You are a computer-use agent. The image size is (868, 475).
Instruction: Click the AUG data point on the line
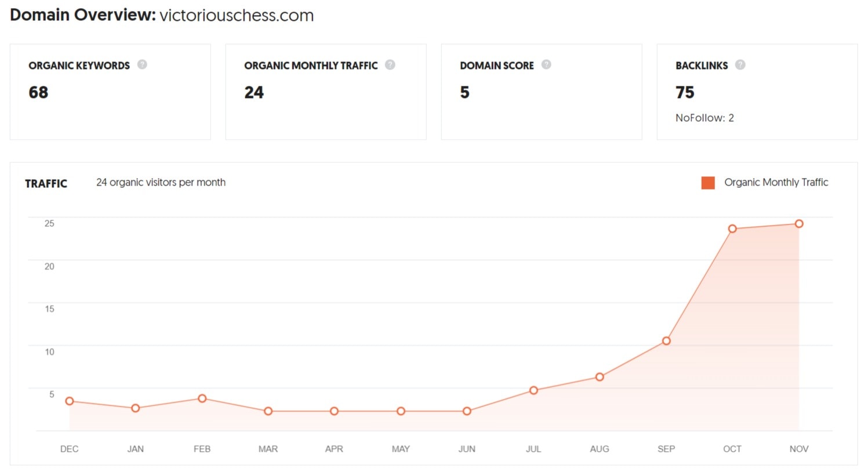(x=600, y=377)
